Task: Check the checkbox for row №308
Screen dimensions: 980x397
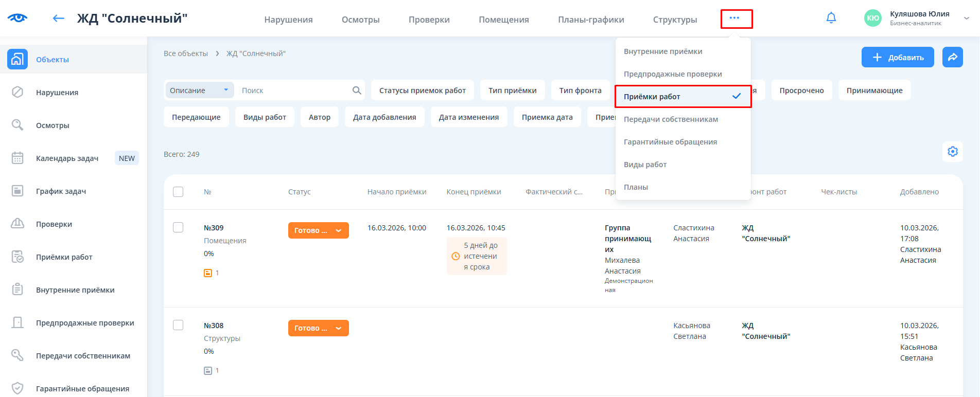Action: pos(178,325)
